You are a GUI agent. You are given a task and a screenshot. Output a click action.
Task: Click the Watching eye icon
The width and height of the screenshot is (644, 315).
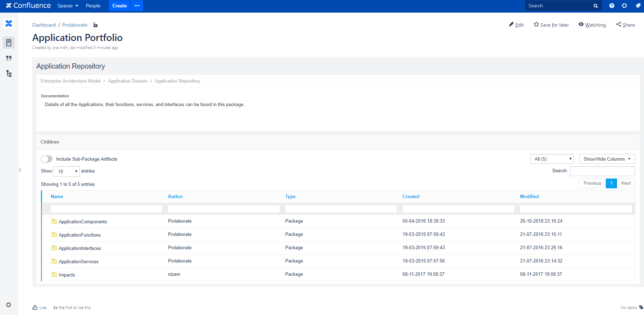[581, 24]
